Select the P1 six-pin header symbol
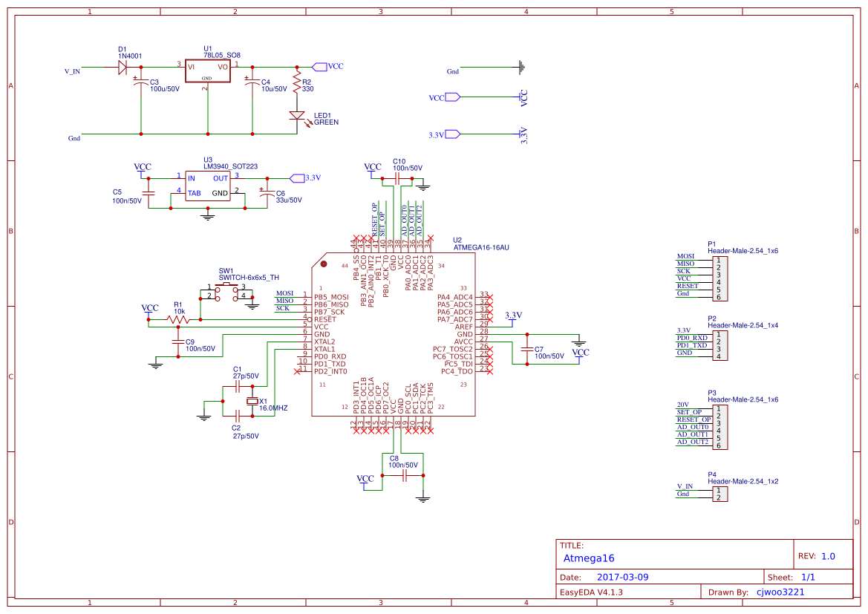The height and width of the screenshot is (614, 868). pyautogui.click(x=719, y=278)
